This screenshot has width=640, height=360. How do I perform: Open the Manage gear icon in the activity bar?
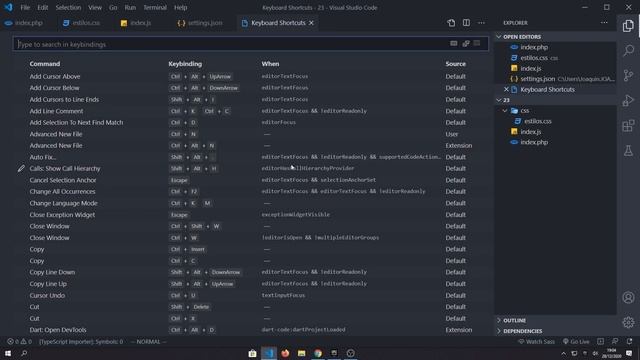pyautogui.click(x=628, y=322)
